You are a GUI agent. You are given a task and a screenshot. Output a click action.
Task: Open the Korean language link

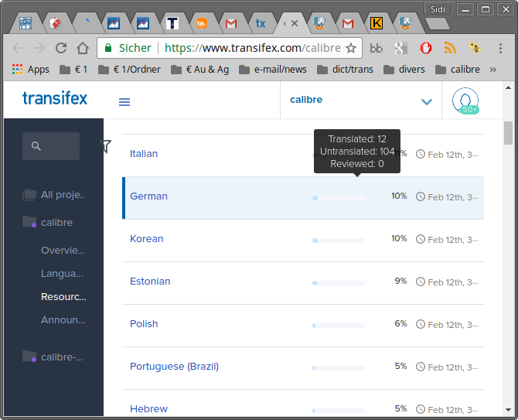pyautogui.click(x=147, y=238)
